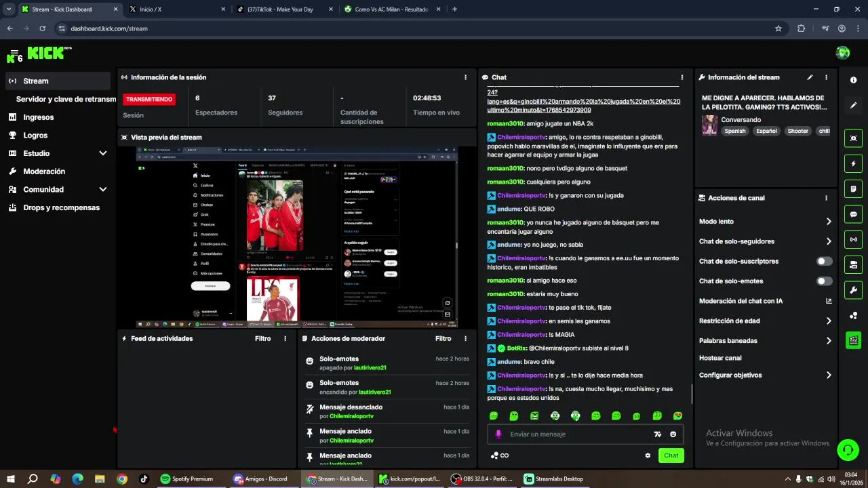Expand Palabras baneadas option

829,341
